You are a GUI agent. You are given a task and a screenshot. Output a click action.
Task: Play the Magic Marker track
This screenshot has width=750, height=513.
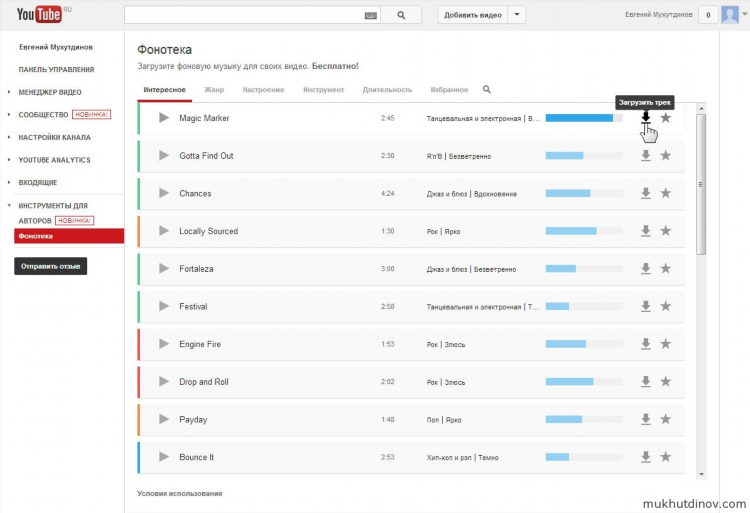(x=164, y=118)
